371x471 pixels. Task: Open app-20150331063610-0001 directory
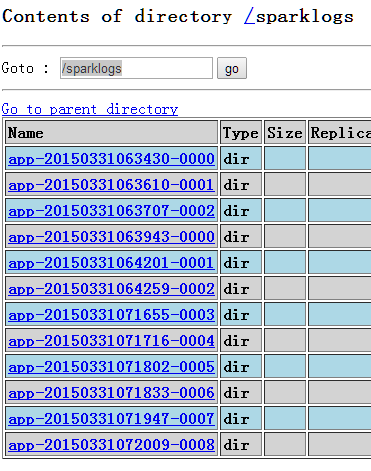(111, 185)
